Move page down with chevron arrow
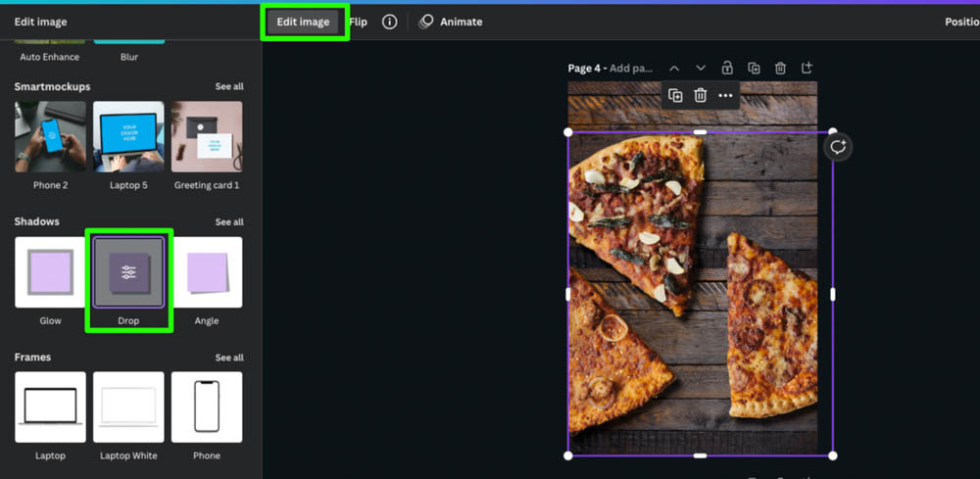 coord(701,69)
